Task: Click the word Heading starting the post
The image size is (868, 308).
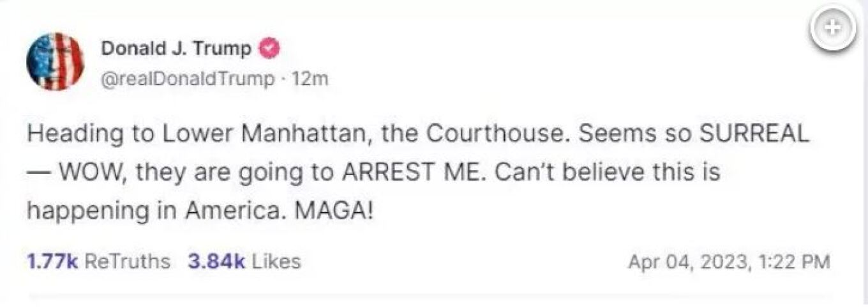Action: [66, 135]
